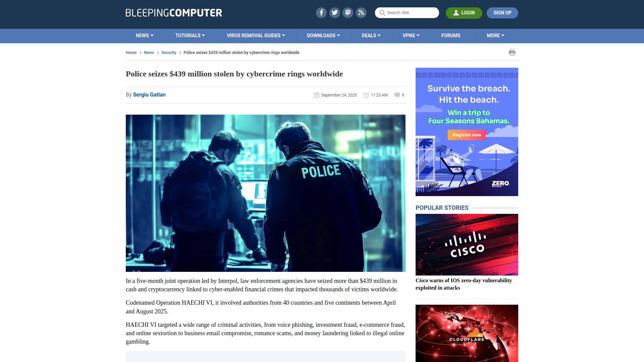Click the calendar icon beside the publish date
644x362 pixels.
(x=317, y=95)
